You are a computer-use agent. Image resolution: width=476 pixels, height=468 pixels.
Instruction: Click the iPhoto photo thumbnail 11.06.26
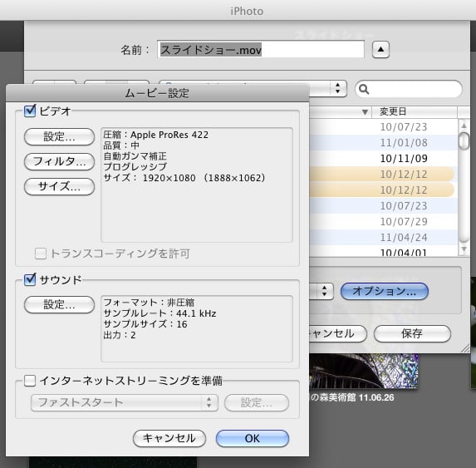pos(364,371)
